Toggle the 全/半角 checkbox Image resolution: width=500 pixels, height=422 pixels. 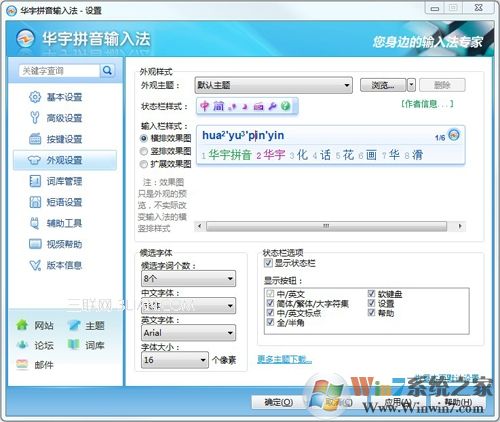tap(270, 322)
